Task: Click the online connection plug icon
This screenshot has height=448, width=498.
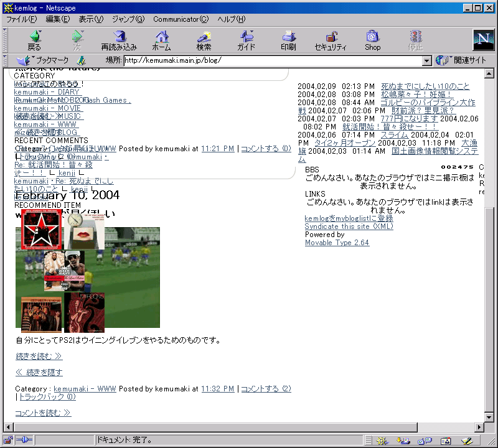Action: coord(24,440)
